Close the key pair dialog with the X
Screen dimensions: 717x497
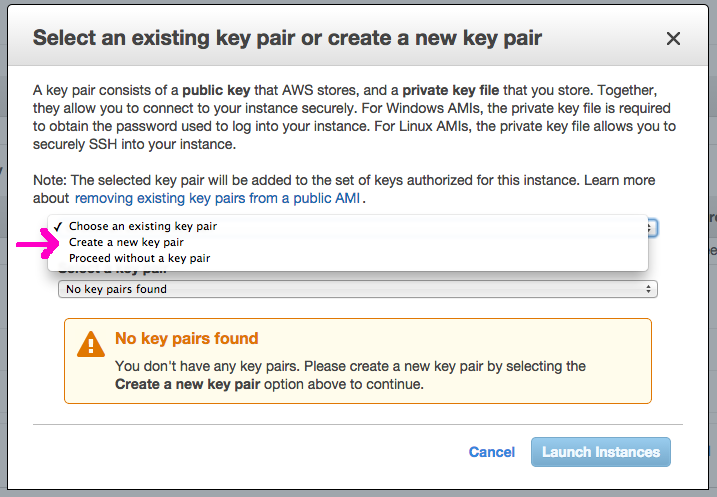(x=673, y=39)
